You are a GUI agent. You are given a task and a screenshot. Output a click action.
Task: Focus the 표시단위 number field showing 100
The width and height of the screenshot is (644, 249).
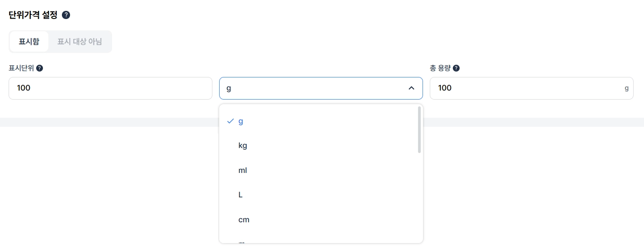click(110, 88)
